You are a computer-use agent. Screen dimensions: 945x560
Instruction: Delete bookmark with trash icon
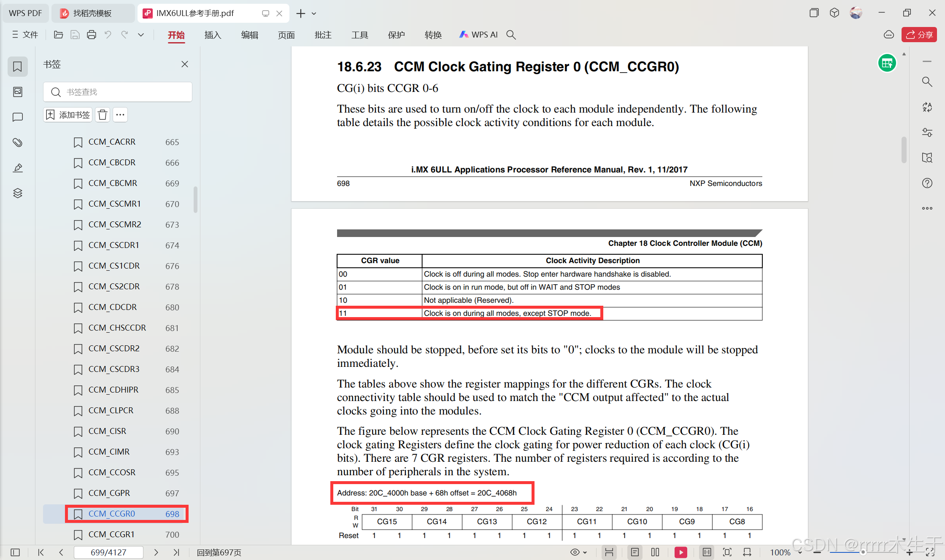click(x=103, y=115)
